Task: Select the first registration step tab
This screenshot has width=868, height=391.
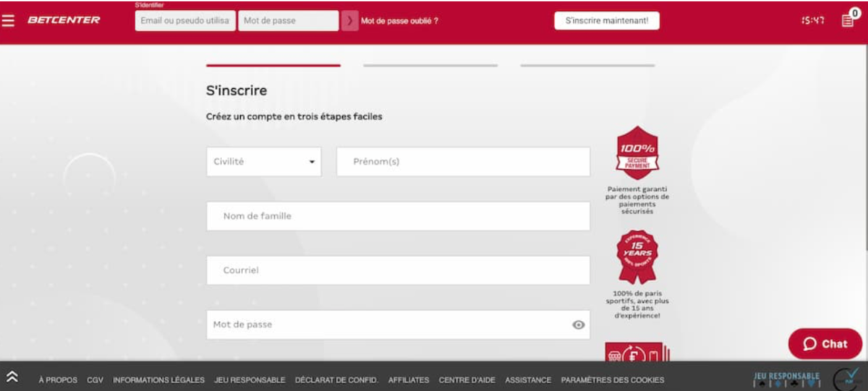Action: pyautogui.click(x=273, y=65)
